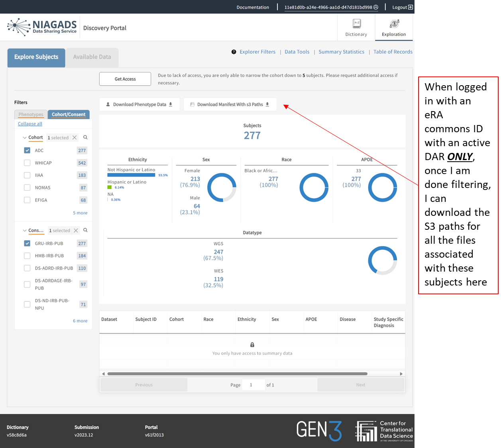501x448 pixels.
Task: Clear the Cohort selection with X icon
Action: pyautogui.click(x=75, y=138)
